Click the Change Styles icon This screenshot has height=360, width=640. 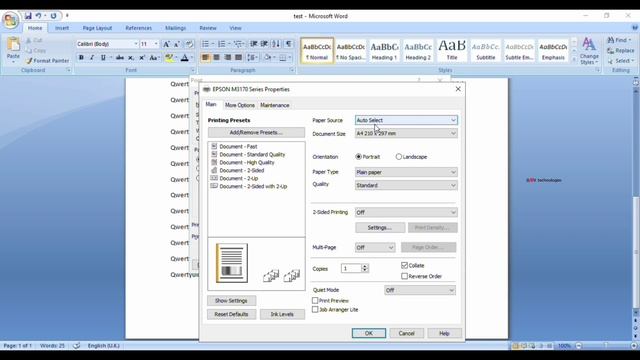[589, 51]
